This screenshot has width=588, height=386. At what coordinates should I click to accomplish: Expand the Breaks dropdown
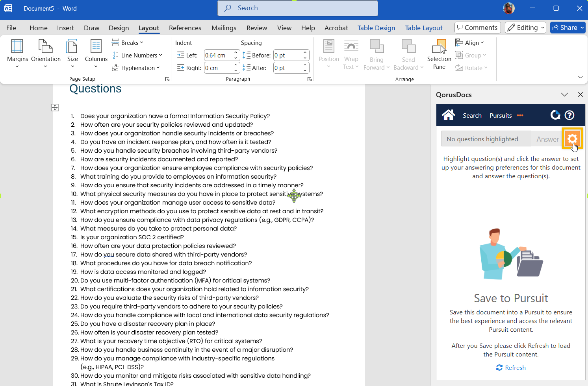tap(128, 42)
